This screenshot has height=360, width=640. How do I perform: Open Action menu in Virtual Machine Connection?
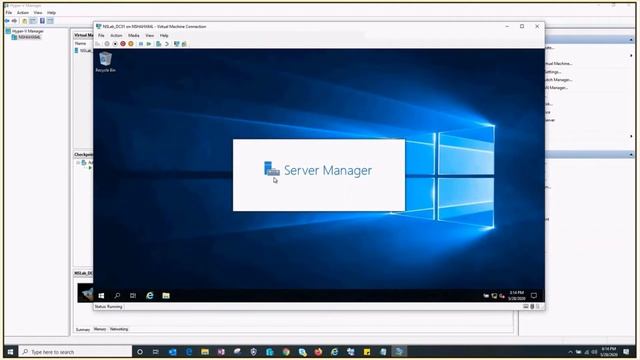[x=116, y=36]
